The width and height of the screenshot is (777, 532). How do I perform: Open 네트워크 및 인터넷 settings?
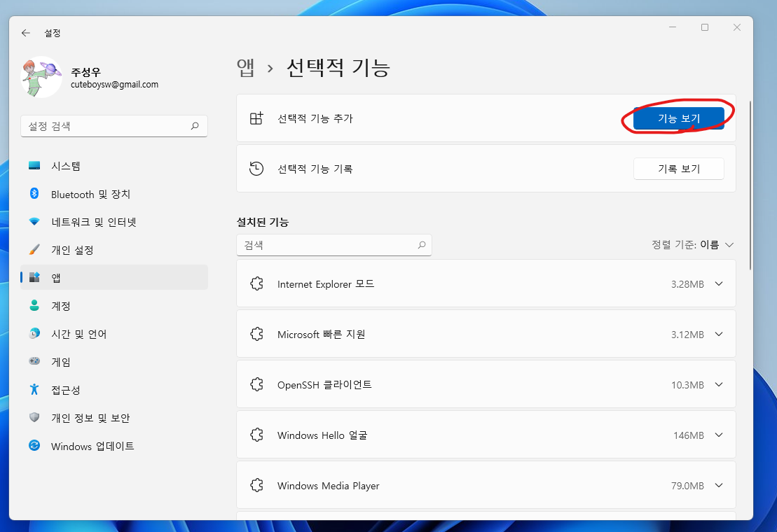114,222
